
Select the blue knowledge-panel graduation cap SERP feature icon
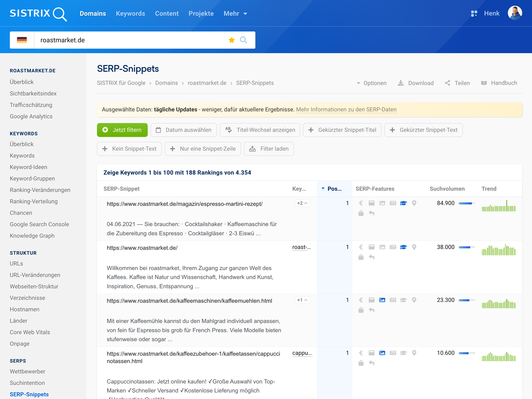click(404, 203)
